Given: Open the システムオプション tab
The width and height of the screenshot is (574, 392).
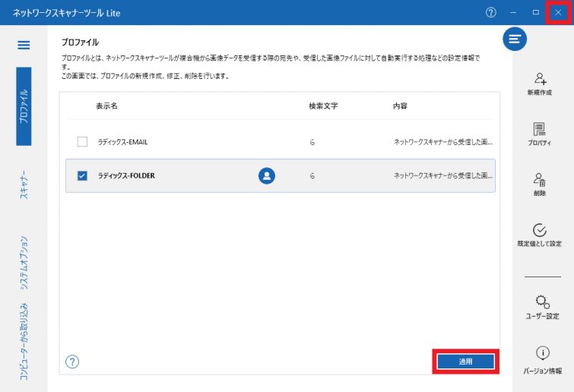Looking at the screenshot, I should point(24,263).
